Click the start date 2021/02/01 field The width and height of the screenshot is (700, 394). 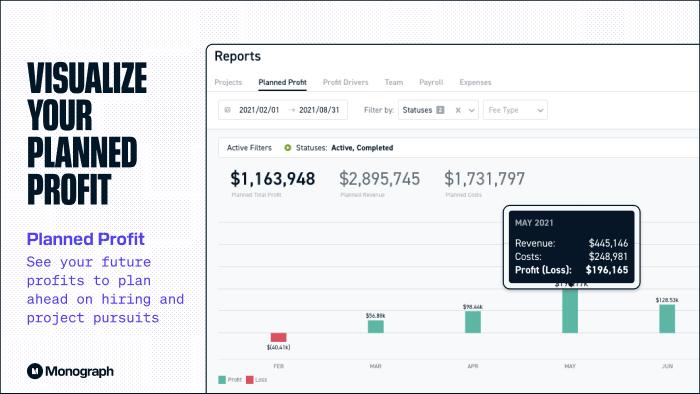coord(259,110)
